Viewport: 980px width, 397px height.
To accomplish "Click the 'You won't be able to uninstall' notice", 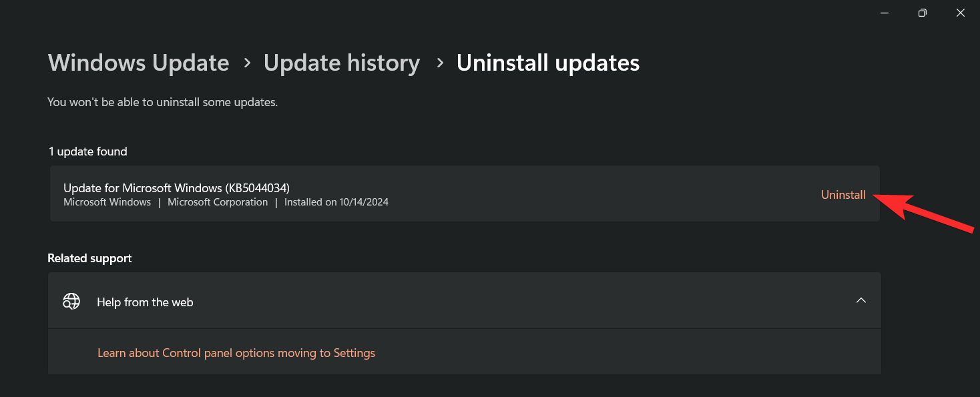I will pos(162,102).
